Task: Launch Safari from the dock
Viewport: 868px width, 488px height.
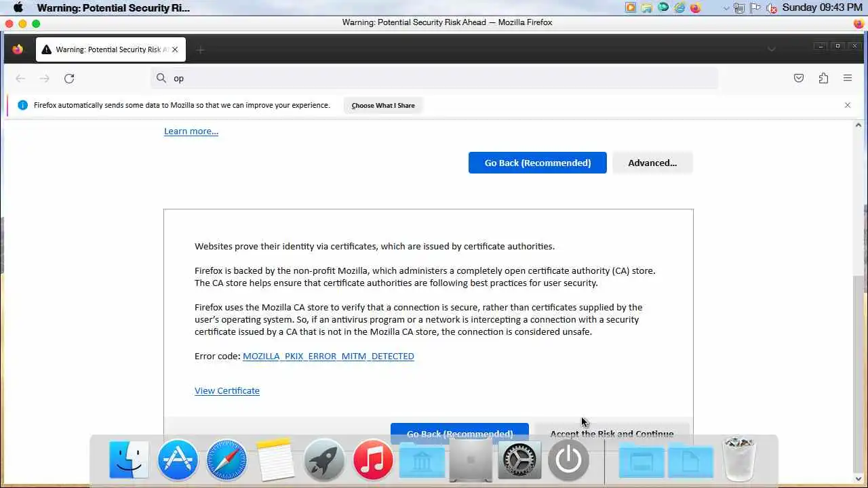Action: 226,459
